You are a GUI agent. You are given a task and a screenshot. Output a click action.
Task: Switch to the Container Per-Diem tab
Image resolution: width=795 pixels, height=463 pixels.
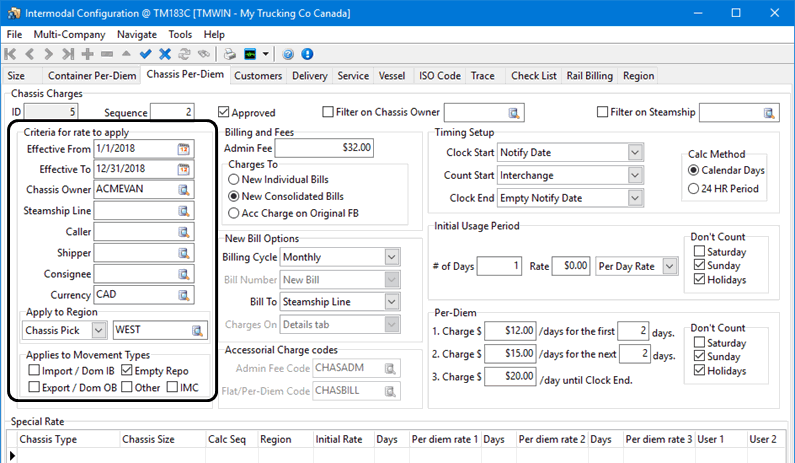coord(92,75)
